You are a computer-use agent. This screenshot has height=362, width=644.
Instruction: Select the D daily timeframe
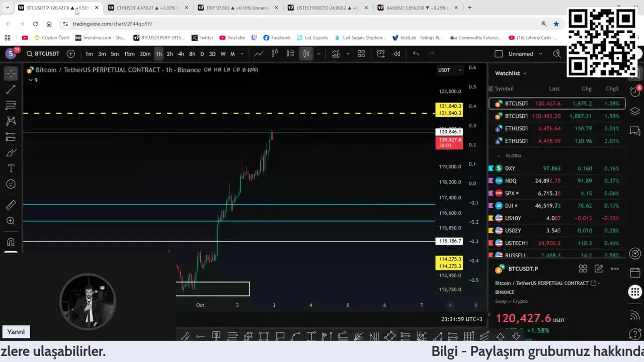coord(202,54)
